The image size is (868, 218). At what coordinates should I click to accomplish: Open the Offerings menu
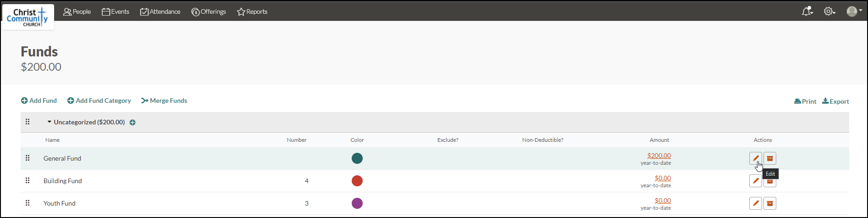[x=209, y=11]
